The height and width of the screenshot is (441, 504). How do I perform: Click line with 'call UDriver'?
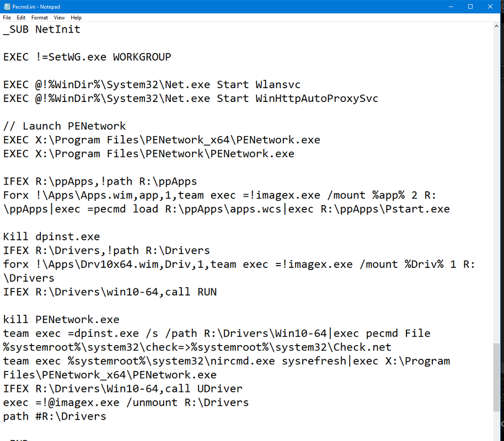123,389
